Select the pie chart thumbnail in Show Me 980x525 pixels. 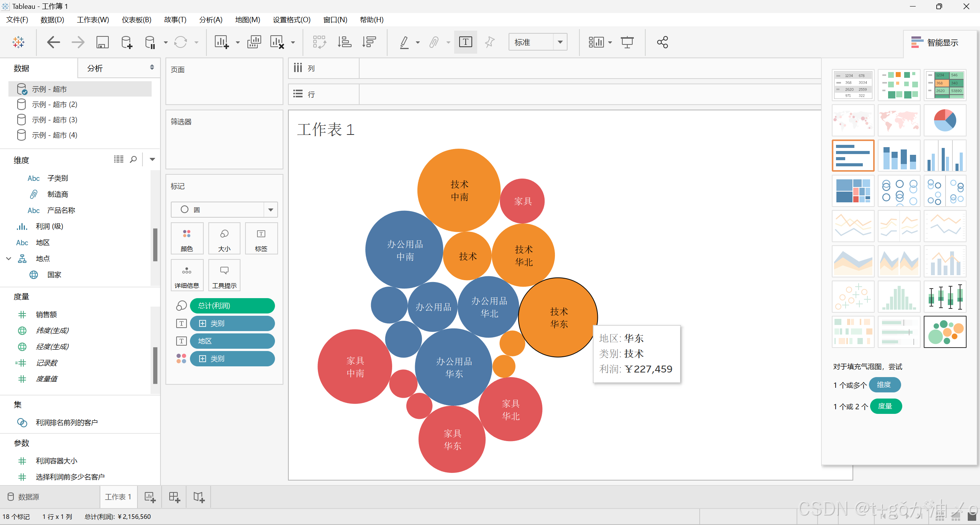945,120
